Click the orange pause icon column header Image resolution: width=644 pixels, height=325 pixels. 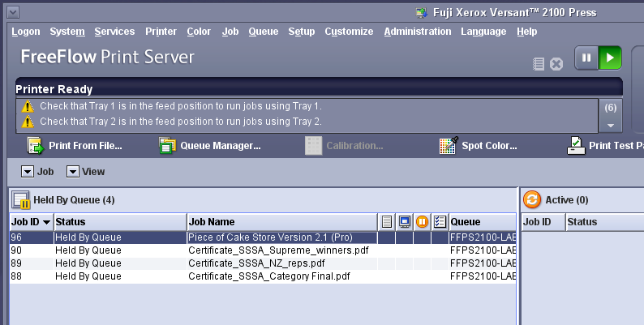pyautogui.click(x=422, y=221)
